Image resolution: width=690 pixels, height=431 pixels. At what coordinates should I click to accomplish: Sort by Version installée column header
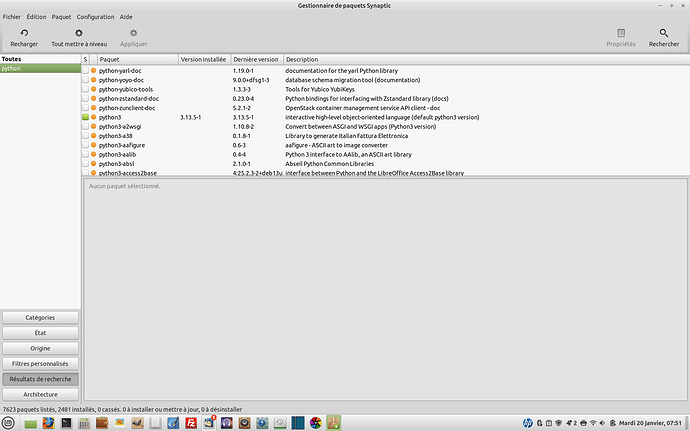coord(204,60)
